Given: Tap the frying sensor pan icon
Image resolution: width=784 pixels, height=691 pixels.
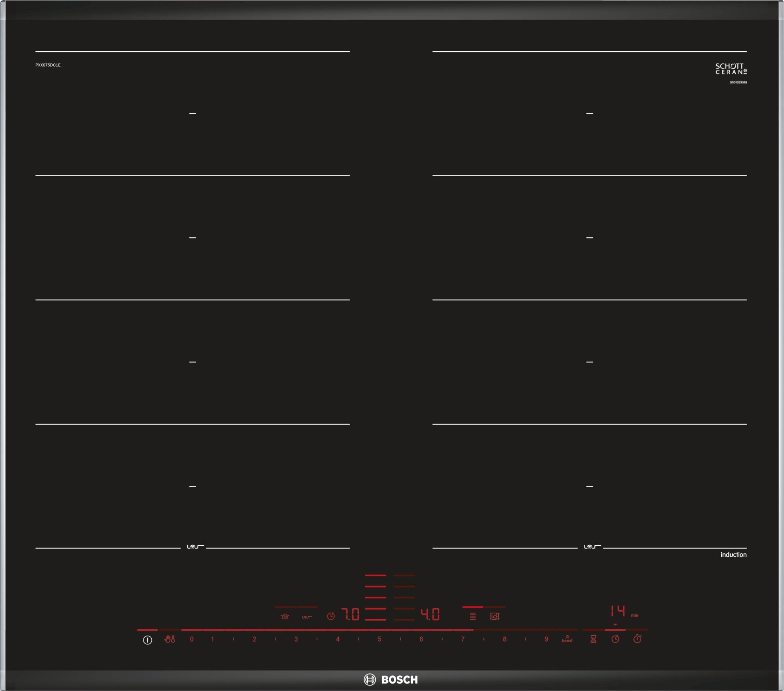Looking at the screenshot, I should coord(307,617).
